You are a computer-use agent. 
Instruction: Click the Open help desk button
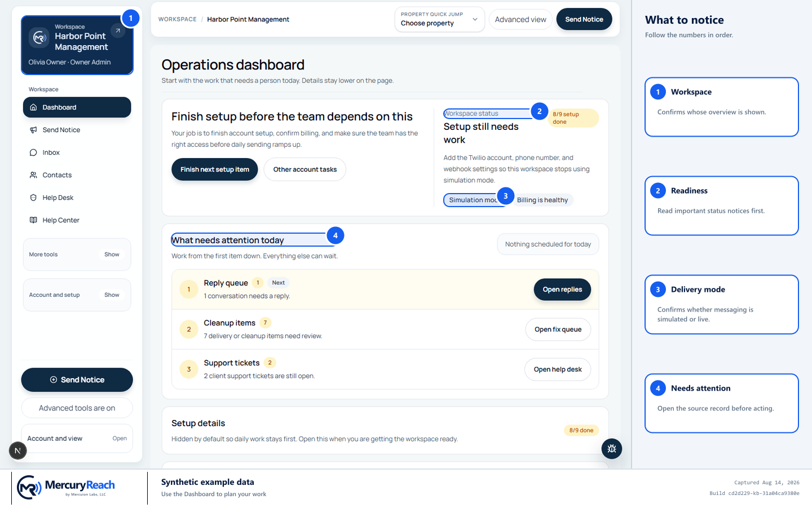click(x=558, y=370)
